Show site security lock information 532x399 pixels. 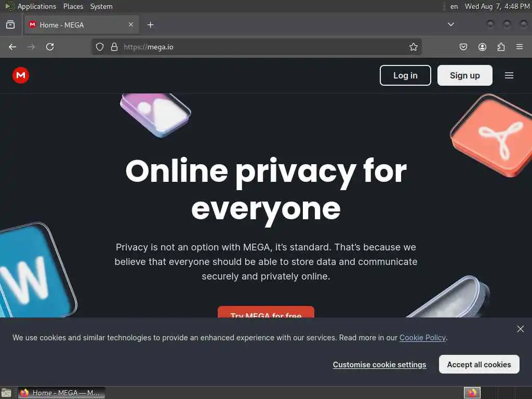click(x=114, y=47)
